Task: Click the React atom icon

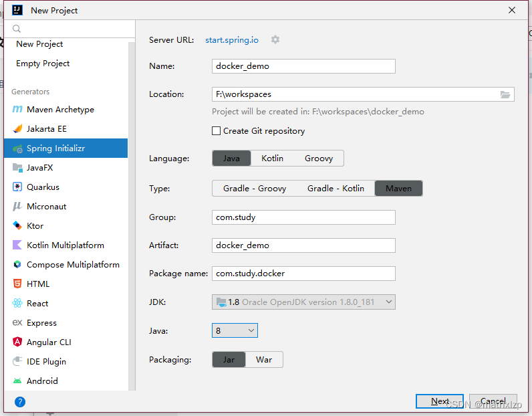Action: (17, 303)
